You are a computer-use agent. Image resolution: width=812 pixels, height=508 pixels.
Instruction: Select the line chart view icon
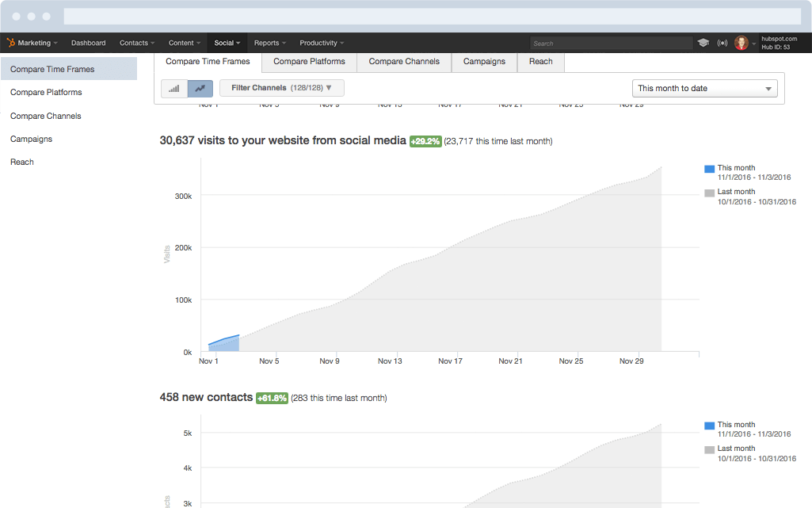(x=199, y=89)
